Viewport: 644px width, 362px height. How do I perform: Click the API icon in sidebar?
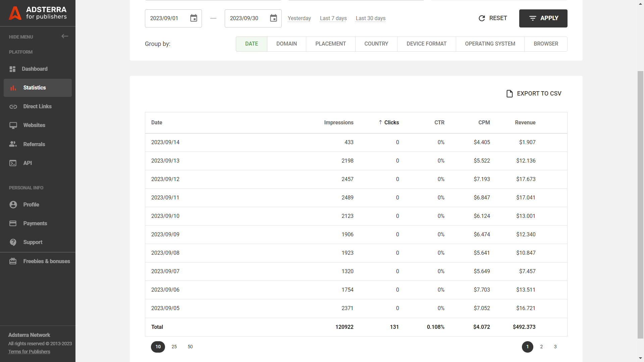point(13,163)
